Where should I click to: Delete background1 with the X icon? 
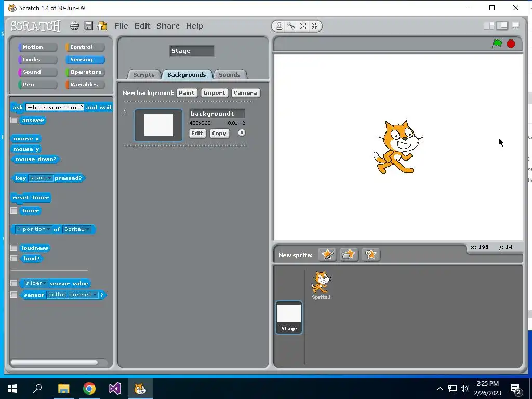click(x=242, y=132)
